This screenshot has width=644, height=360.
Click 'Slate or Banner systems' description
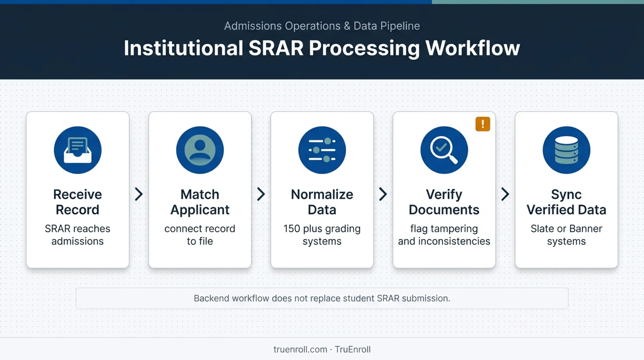(x=566, y=235)
